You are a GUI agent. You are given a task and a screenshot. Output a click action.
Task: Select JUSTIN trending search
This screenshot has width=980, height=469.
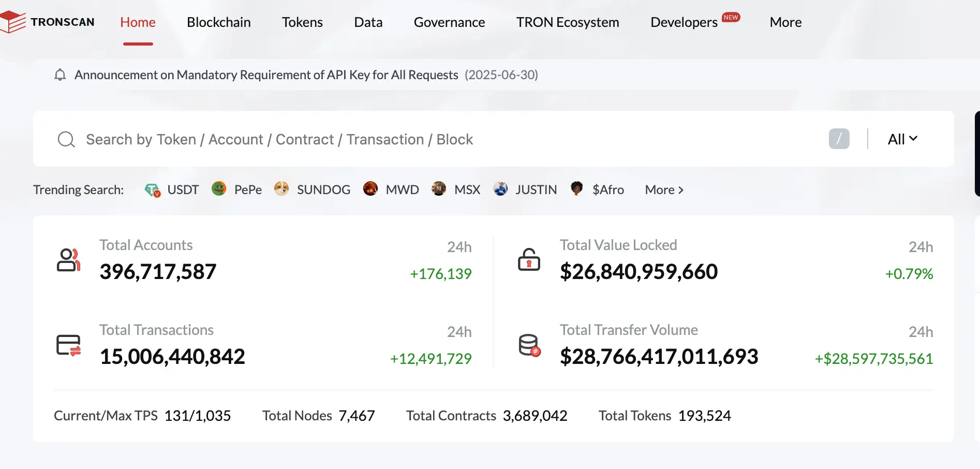pos(536,190)
